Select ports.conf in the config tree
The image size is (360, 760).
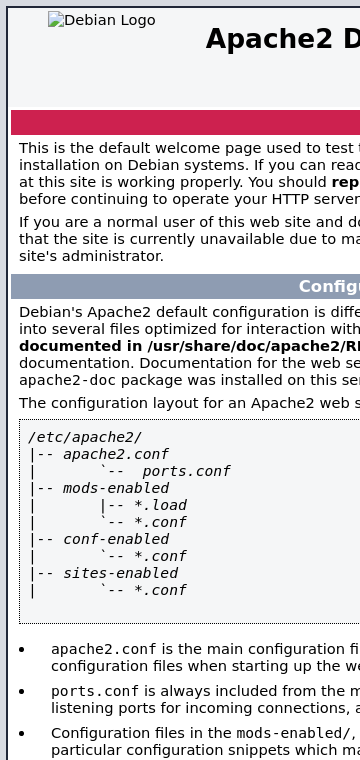click(x=186, y=471)
